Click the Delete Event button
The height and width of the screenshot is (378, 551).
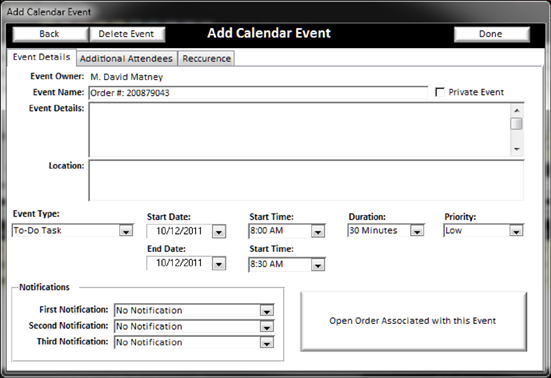point(127,34)
